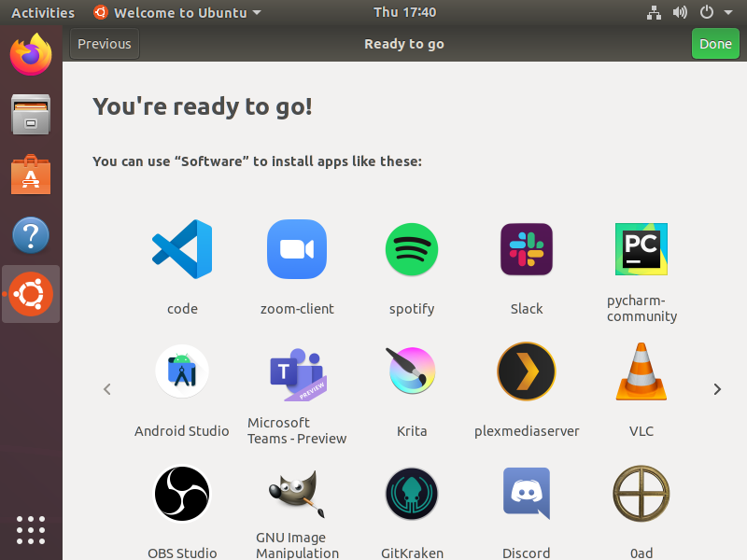This screenshot has height=560, width=747.
Task: Click the "Microsoft Teams - Preview" label
Action: (x=297, y=430)
